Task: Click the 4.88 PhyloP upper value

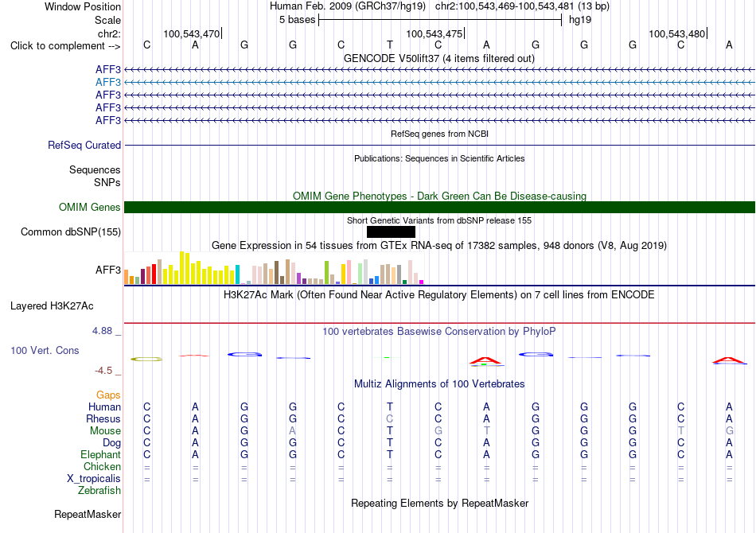Action: (102, 331)
